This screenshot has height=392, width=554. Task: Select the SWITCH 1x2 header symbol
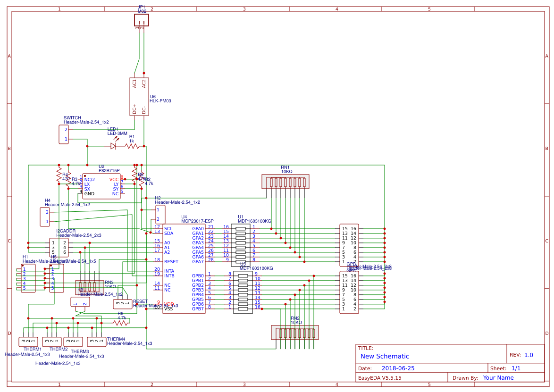(x=63, y=134)
